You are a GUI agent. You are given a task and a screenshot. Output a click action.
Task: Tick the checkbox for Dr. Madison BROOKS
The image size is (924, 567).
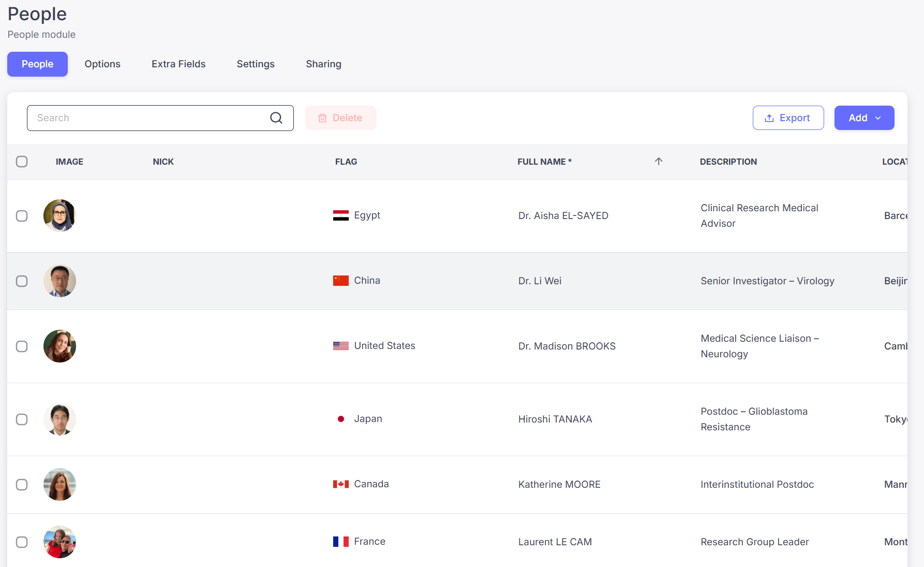(x=22, y=346)
